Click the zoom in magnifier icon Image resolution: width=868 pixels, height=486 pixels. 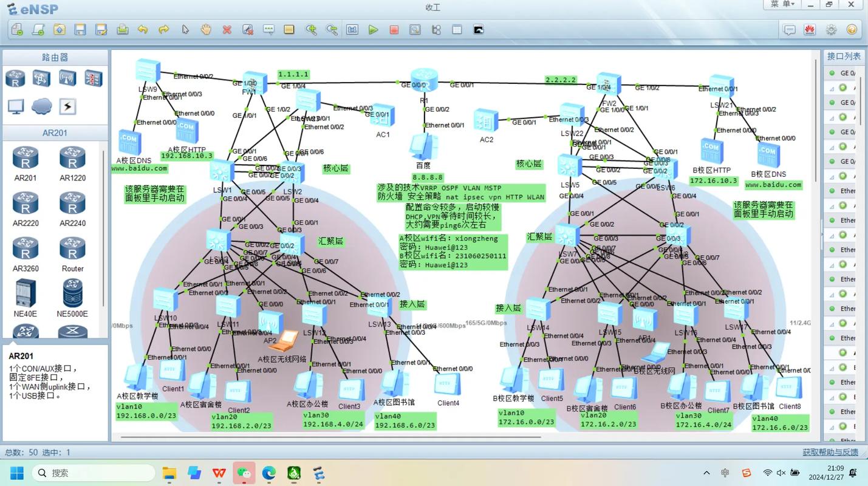tap(311, 29)
